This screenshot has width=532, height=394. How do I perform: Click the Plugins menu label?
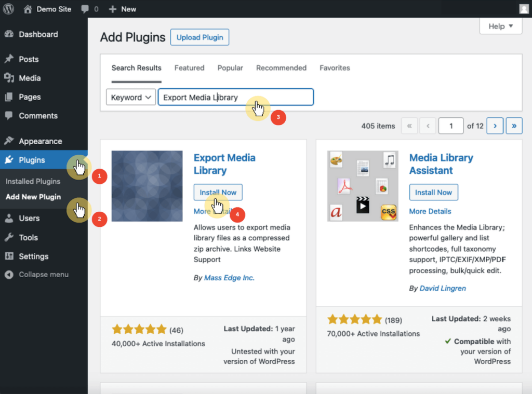pos(32,160)
